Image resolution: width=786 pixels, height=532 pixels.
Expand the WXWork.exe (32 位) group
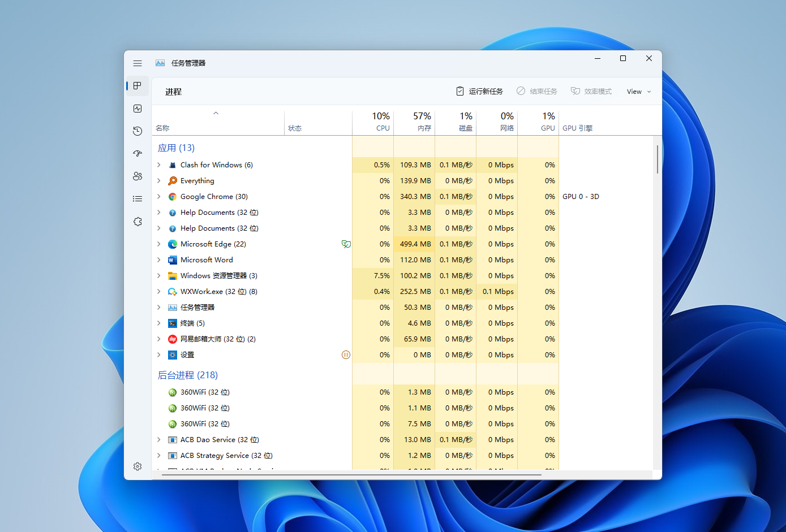[x=159, y=292]
